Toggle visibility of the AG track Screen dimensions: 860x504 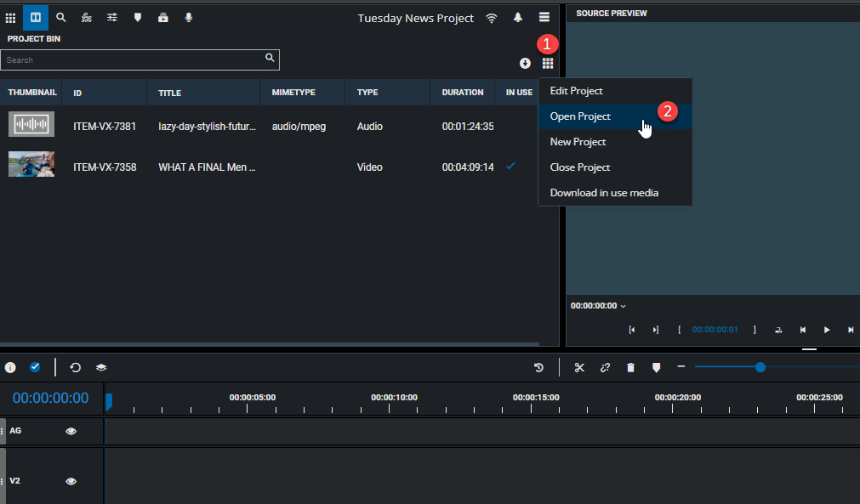pos(71,431)
